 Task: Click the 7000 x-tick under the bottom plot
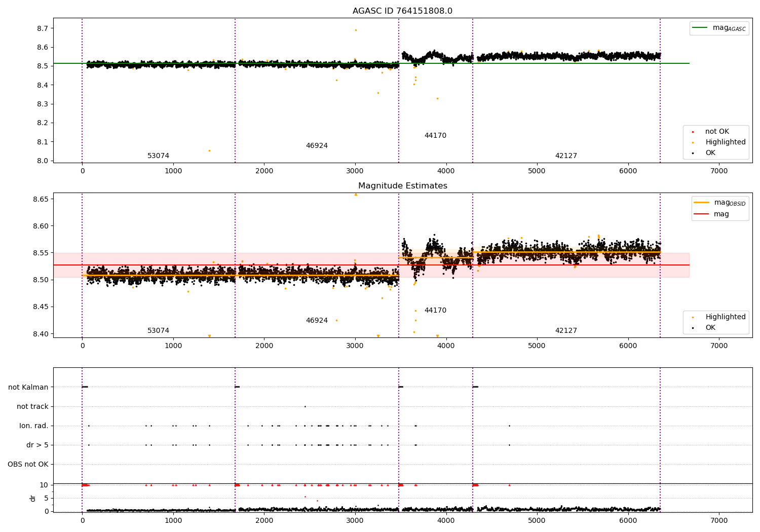pyautogui.click(x=719, y=521)
